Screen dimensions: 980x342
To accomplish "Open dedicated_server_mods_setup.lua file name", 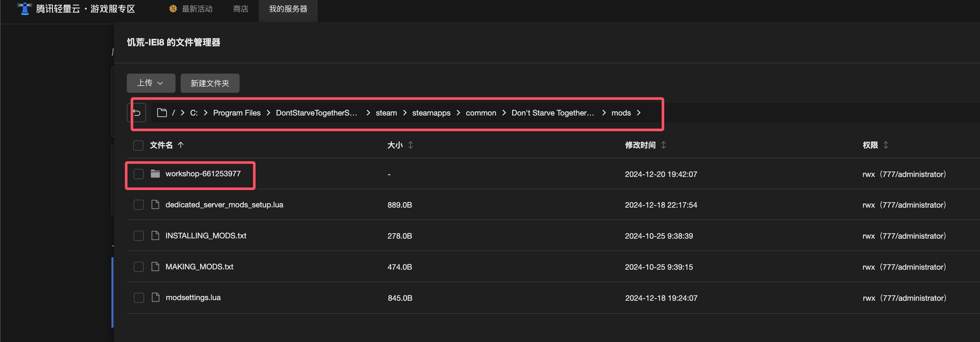I will point(224,204).
